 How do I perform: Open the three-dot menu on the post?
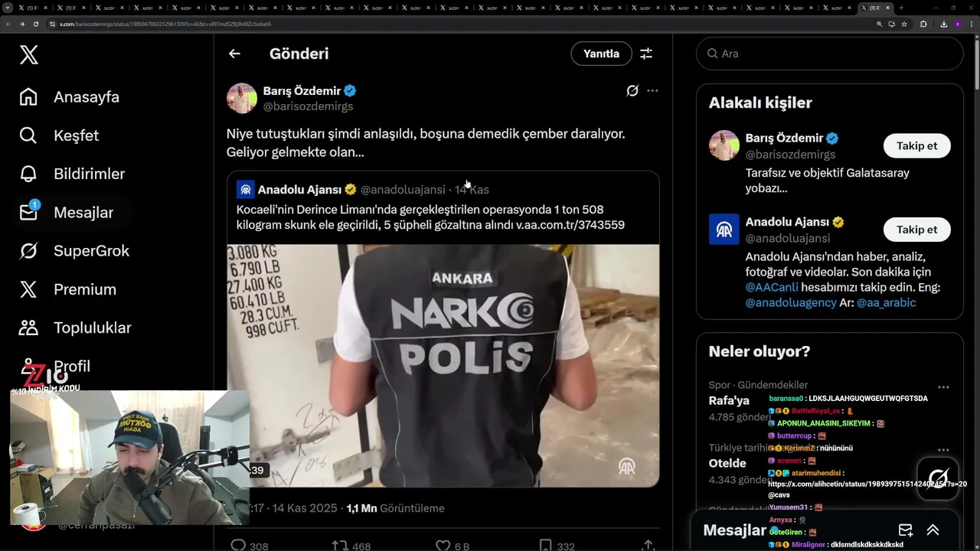pos(652,90)
